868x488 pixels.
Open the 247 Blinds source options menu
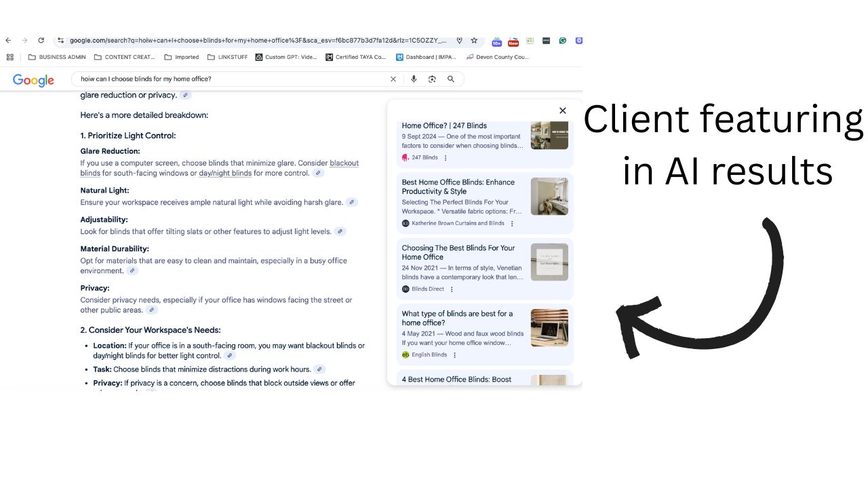pyautogui.click(x=446, y=158)
